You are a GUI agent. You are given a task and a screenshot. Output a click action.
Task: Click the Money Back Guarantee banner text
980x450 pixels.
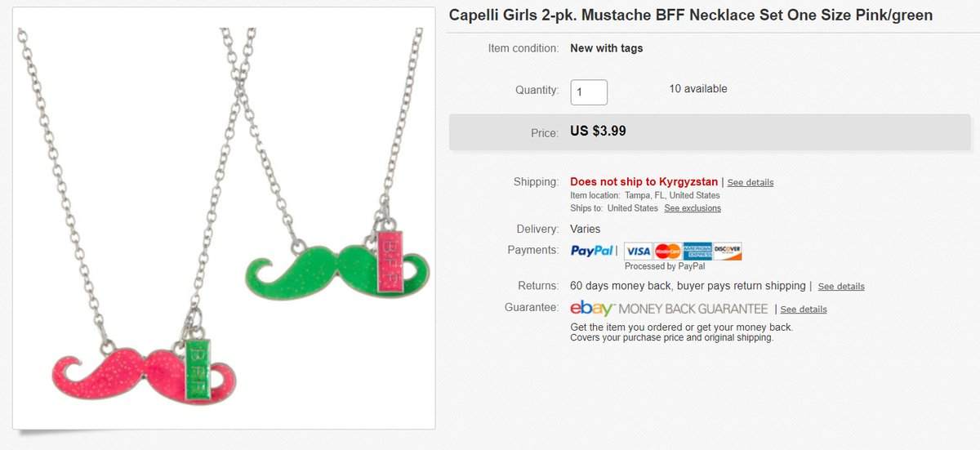pyautogui.click(x=693, y=309)
